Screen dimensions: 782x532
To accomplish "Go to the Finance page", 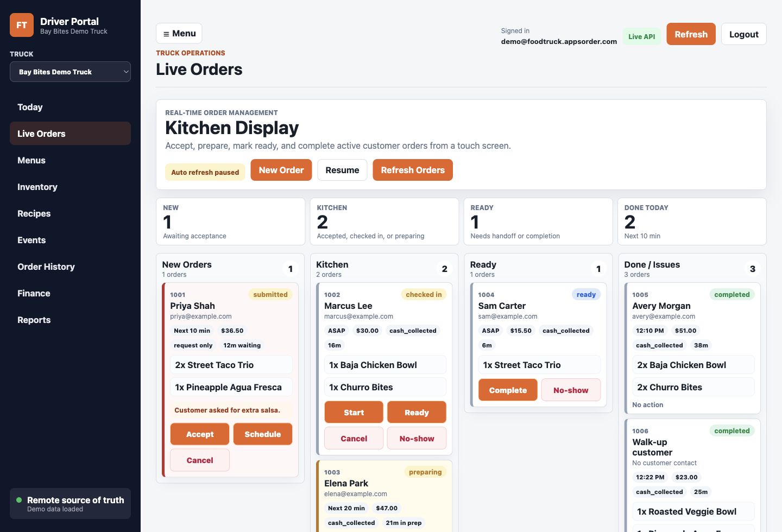I will [x=70, y=293].
